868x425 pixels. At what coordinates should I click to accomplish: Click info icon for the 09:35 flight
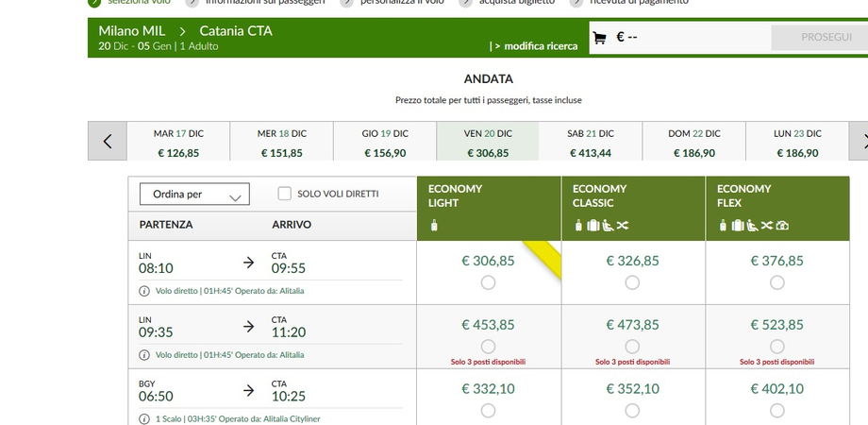pyautogui.click(x=144, y=355)
